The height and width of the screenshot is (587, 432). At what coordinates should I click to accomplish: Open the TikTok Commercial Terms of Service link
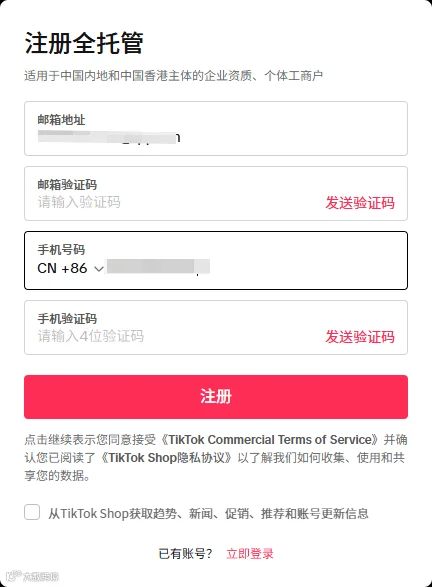click(273, 440)
